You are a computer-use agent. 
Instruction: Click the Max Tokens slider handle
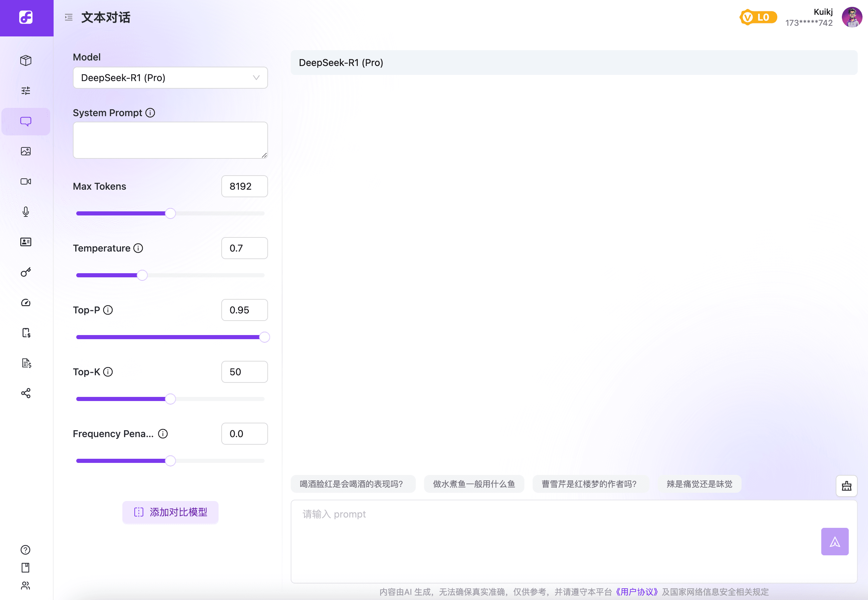pos(170,213)
